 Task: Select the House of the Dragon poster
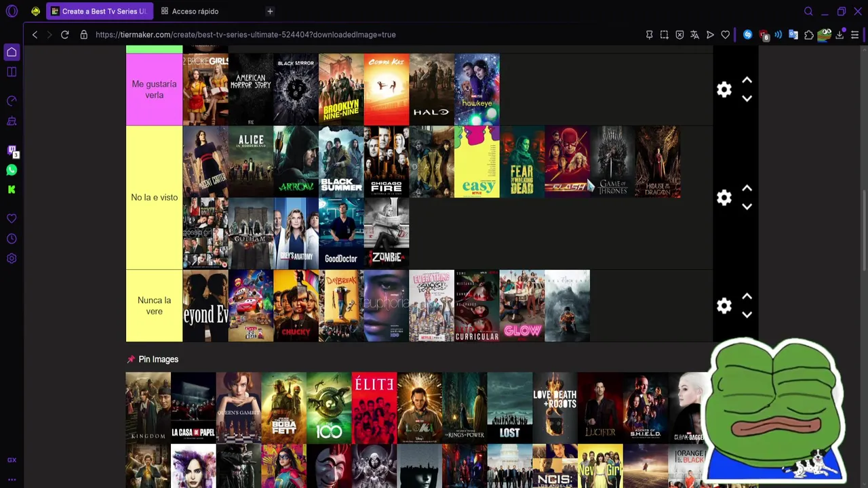658,161
